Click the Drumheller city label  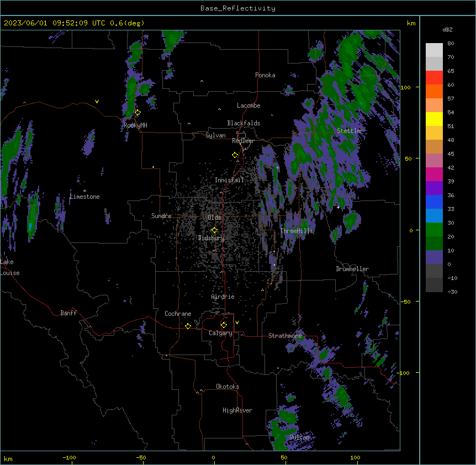(352, 269)
